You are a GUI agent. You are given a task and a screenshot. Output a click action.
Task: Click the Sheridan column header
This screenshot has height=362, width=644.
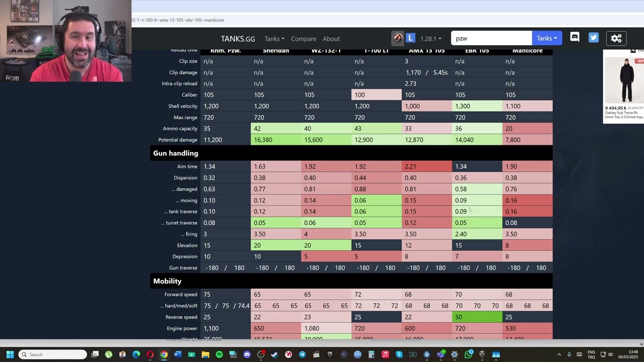[276, 51]
